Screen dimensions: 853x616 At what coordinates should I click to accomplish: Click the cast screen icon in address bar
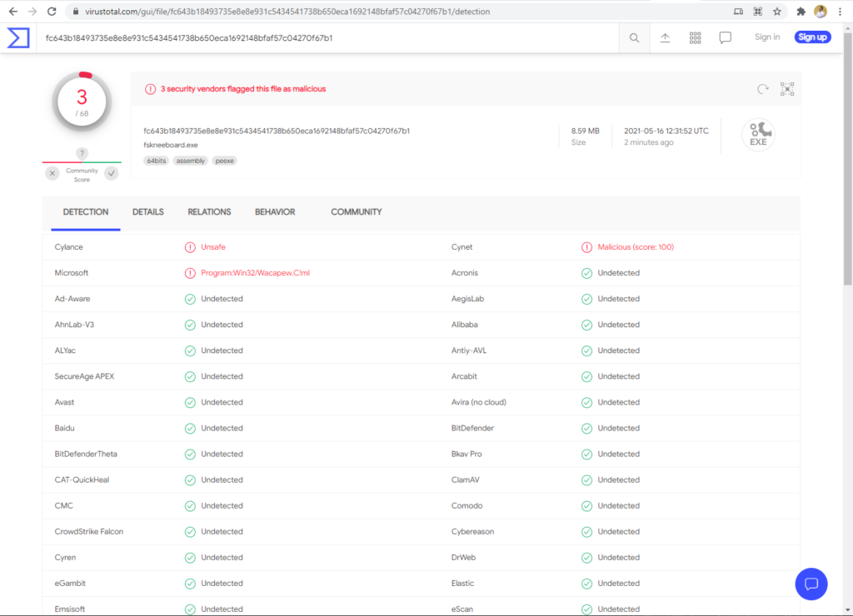point(738,12)
